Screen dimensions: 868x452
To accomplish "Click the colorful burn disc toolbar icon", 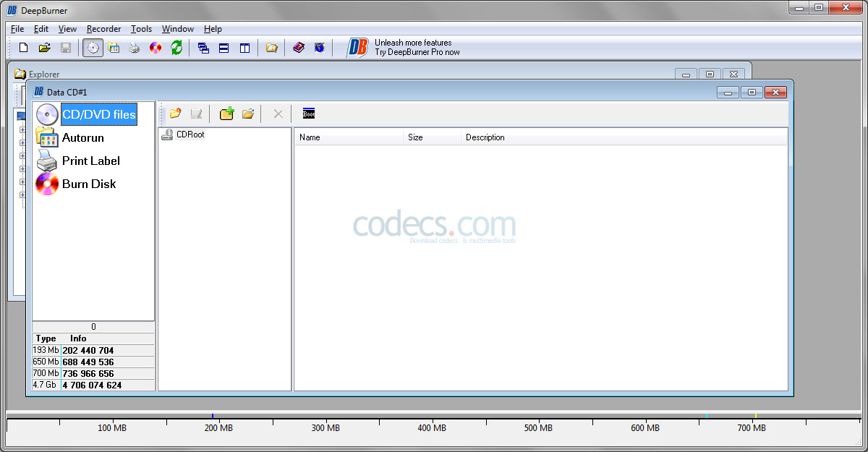I will point(156,48).
